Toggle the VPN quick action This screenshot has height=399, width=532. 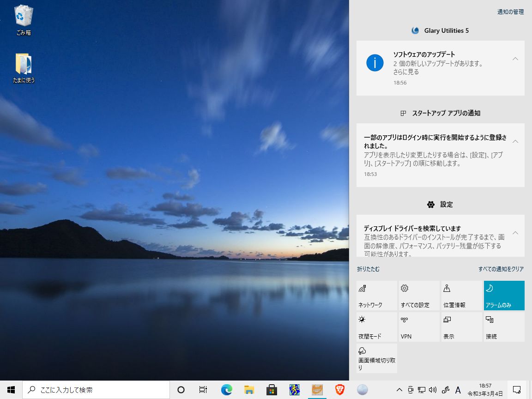(x=419, y=327)
